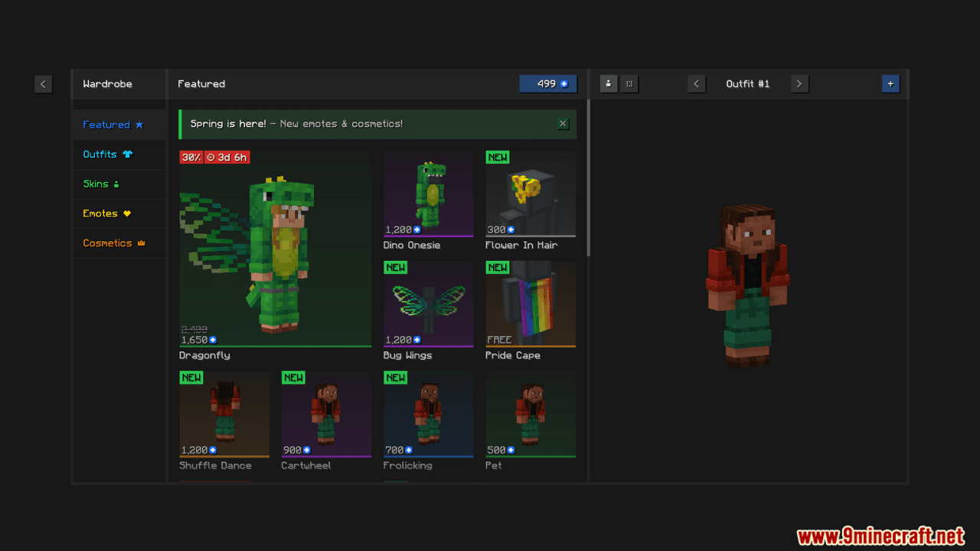The height and width of the screenshot is (551, 980).
Task: Go to the next outfit
Action: (x=799, y=84)
